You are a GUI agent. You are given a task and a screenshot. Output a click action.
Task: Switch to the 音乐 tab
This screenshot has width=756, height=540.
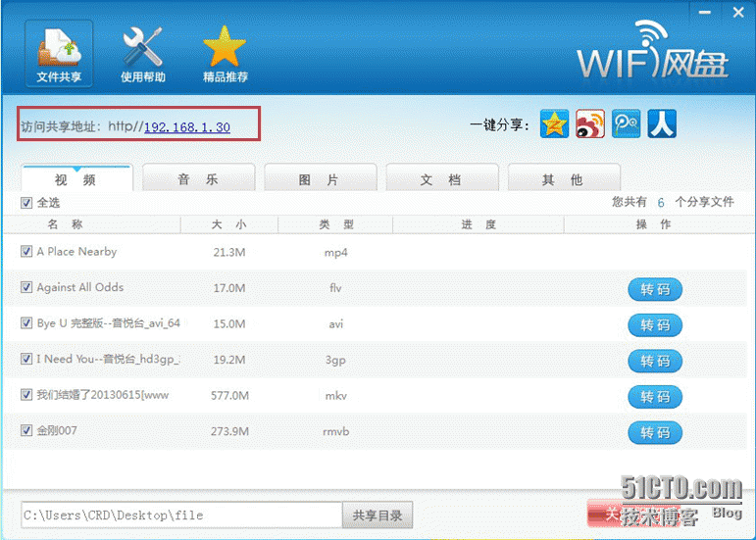coord(199,178)
